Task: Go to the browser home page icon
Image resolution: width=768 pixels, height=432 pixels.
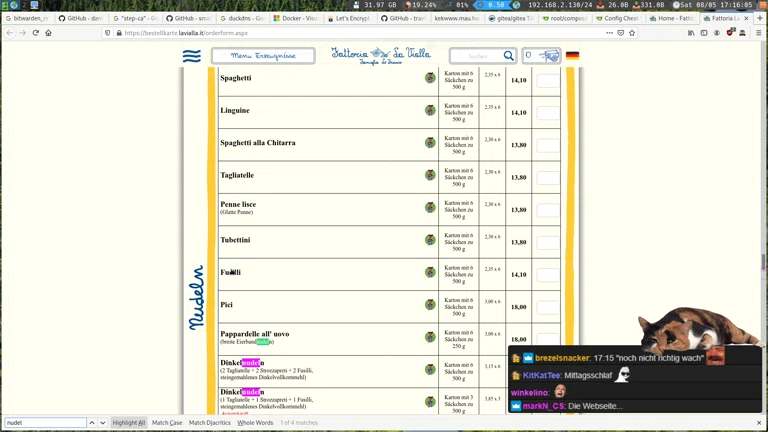Action: click(48, 33)
